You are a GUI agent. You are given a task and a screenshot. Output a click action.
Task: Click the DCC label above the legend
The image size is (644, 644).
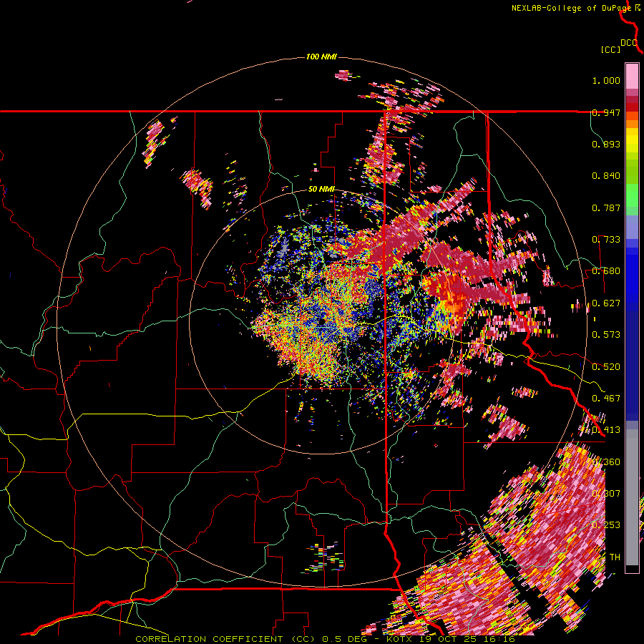[629, 43]
